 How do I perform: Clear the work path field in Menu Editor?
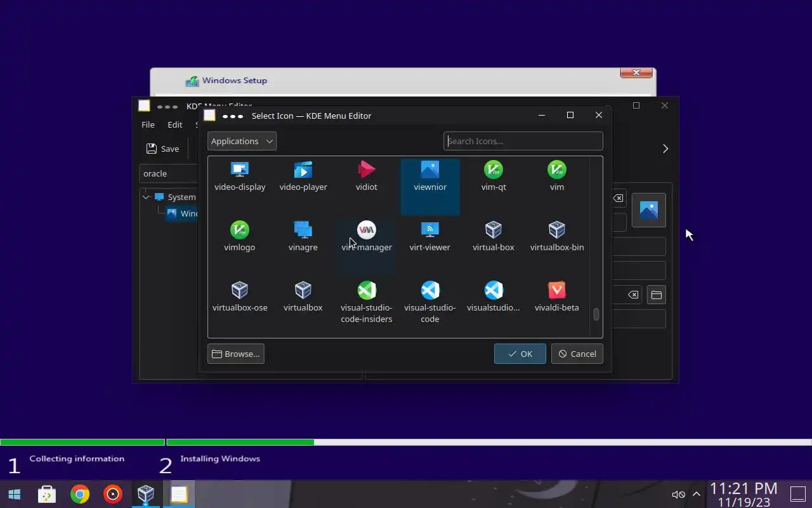point(633,295)
